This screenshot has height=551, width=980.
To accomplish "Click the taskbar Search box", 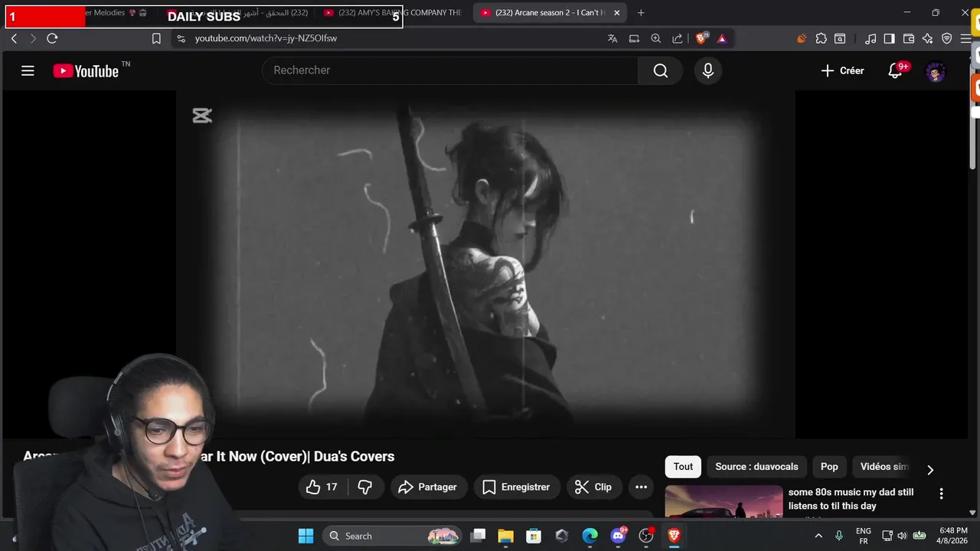I will click(x=394, y=536).
